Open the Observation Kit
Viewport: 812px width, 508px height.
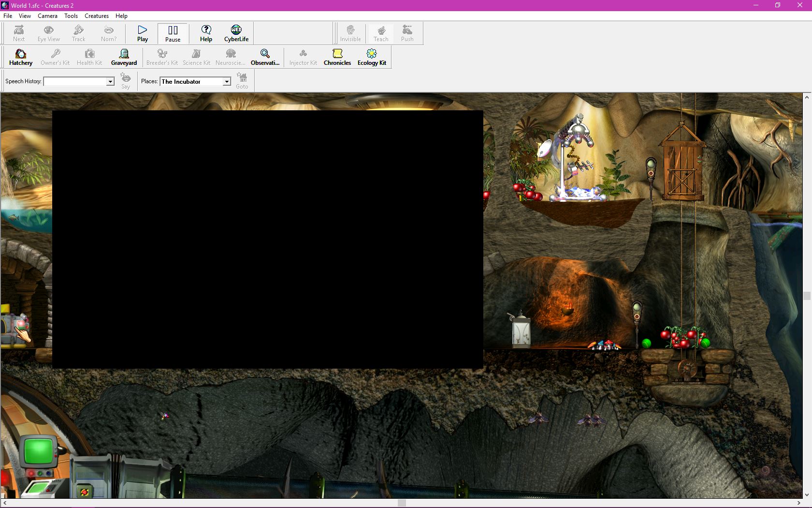(265, 57)
